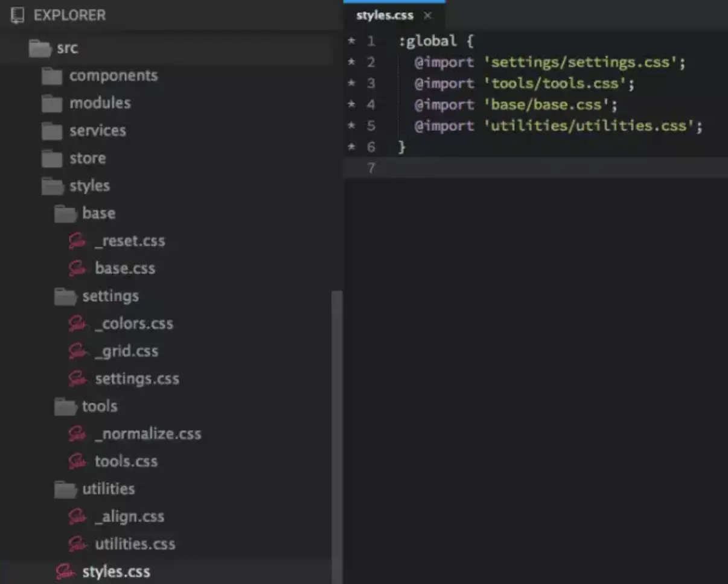Click the explorer sidebar scrollbar
Image resolution: width=728 pixels, height=584 pixels.
(337, 437)
